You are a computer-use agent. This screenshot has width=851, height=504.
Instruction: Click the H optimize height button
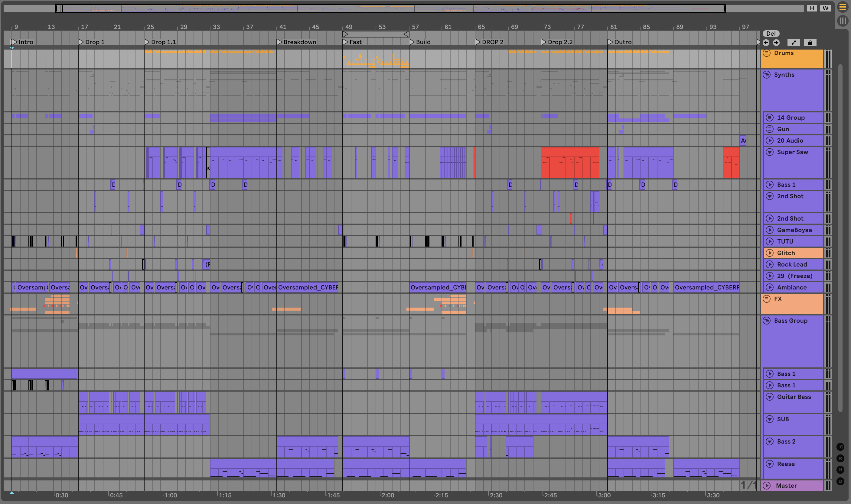coord(812,8)
